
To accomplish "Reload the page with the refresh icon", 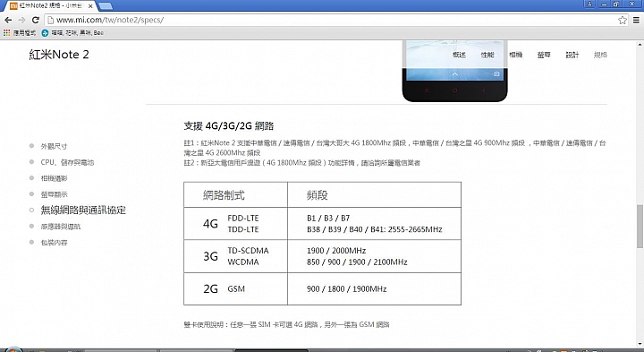I will (x=35, y=20).
